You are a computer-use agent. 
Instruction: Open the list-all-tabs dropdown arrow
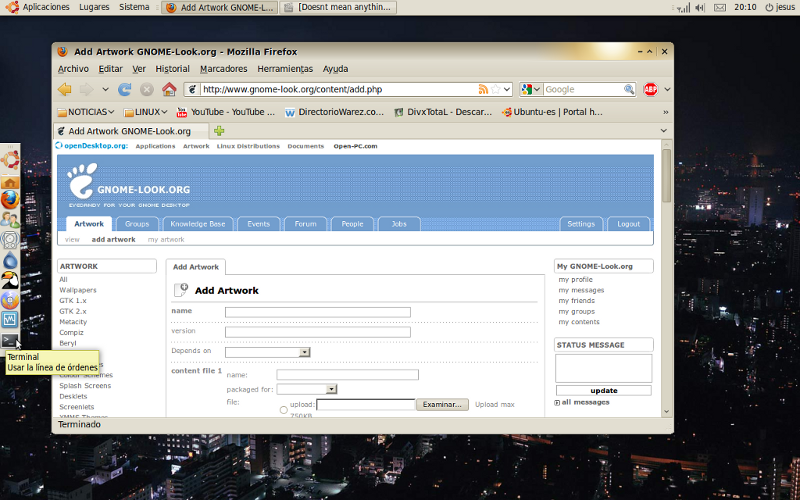664,131
